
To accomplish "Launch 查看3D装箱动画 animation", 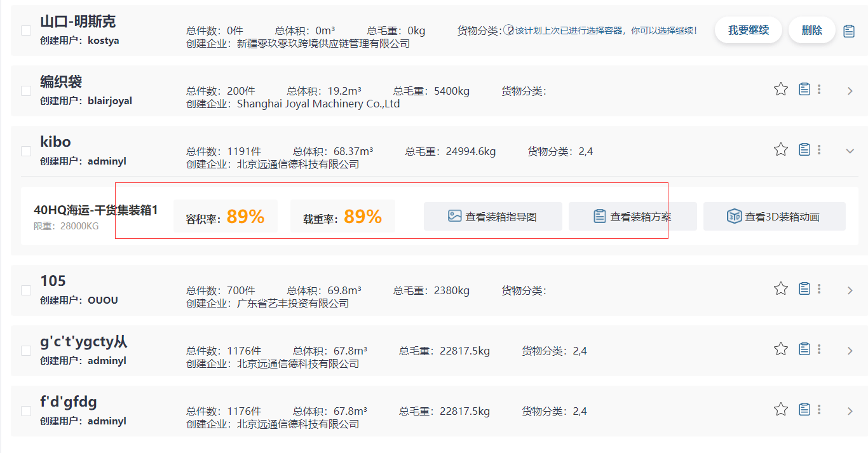I will pos(774,217).
